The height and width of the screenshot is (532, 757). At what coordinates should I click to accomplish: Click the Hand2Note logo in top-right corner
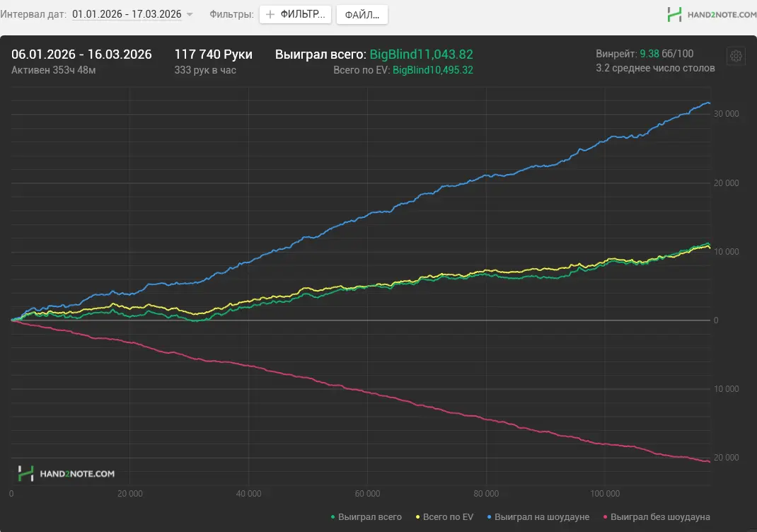710,14
